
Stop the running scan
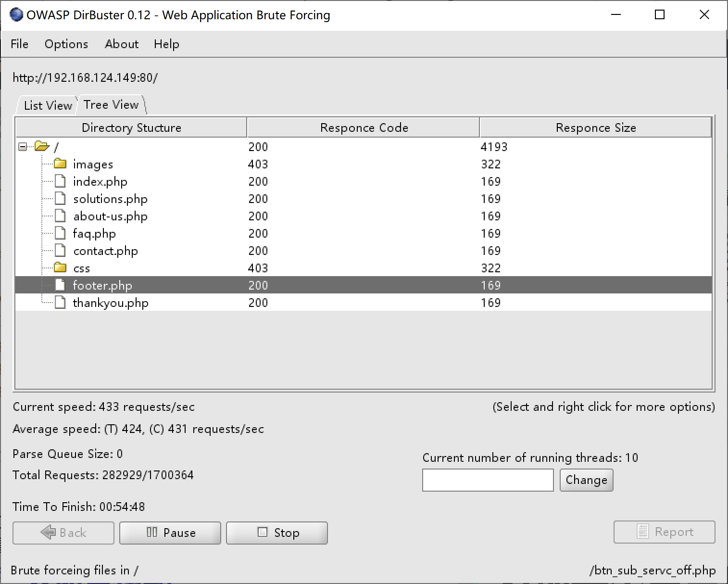coord(277,533)
